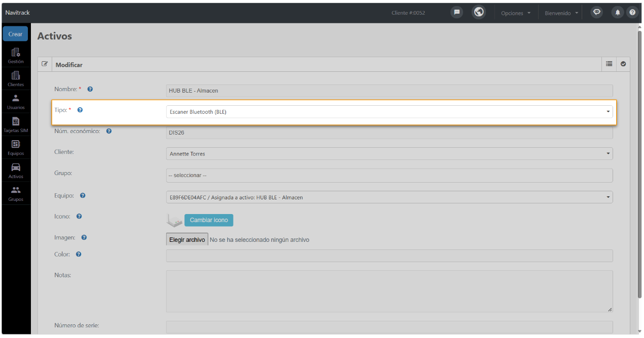Click the list view icon in Modificar header
The image size is (644, 338).
click(609, 64)
